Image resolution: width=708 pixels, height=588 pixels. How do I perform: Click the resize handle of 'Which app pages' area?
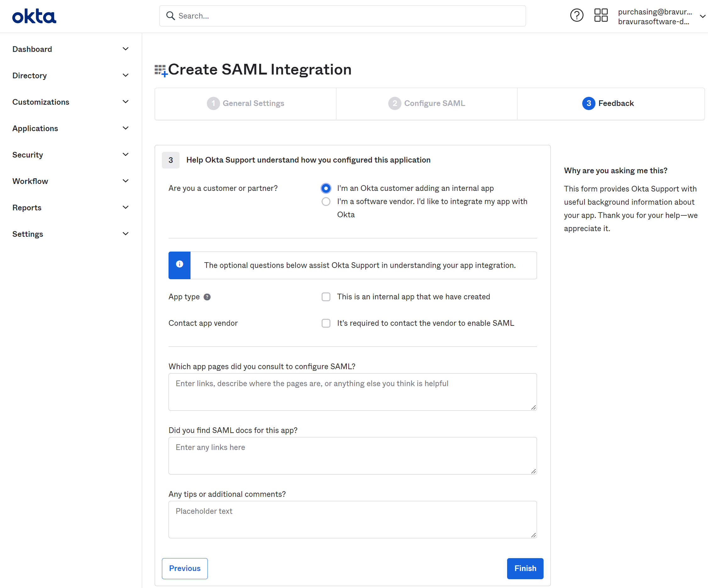click(534, 407)
